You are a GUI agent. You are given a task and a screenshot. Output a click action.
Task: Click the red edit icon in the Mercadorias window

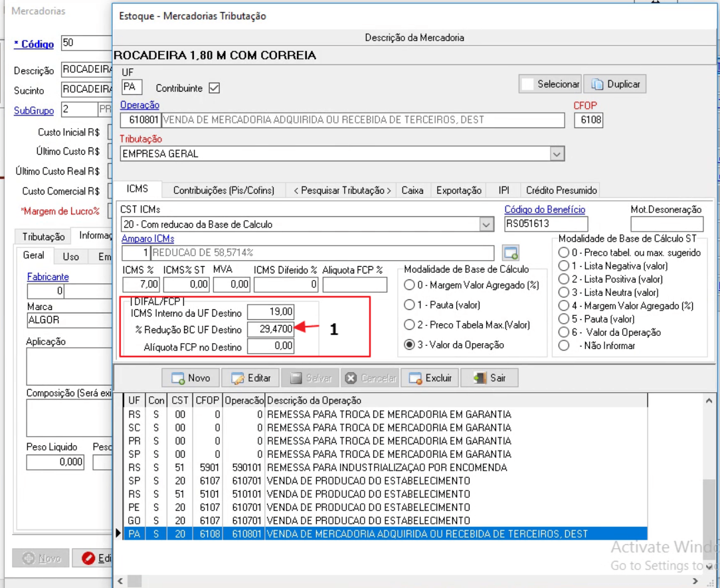pos(88,558)
